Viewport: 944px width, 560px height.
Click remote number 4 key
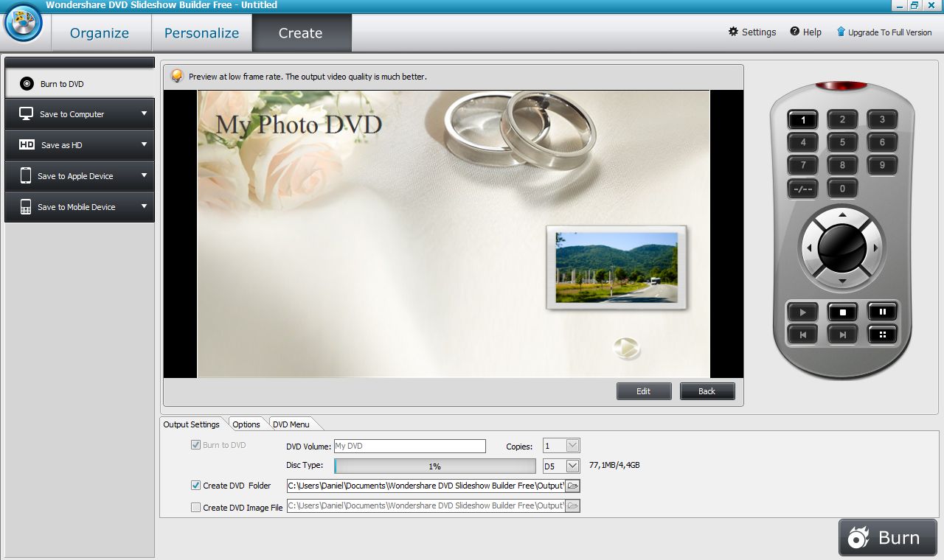803,142
